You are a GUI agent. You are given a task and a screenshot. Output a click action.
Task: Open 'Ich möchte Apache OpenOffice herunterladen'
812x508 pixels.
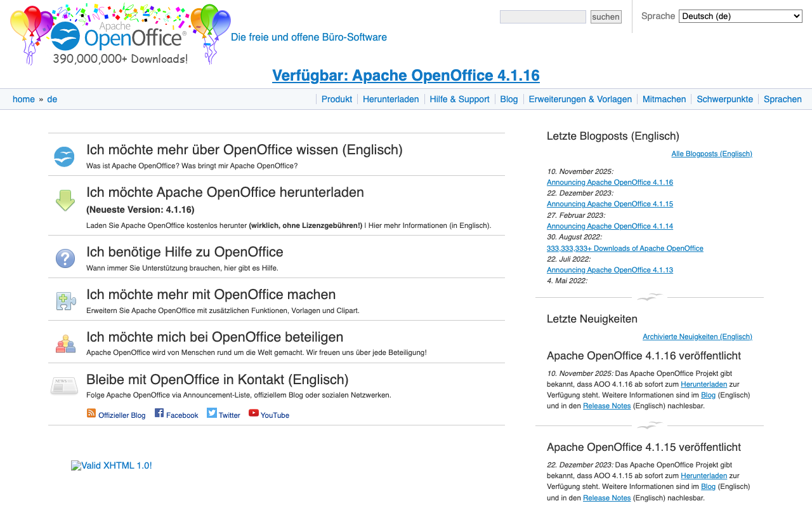(x=225, y=192)
